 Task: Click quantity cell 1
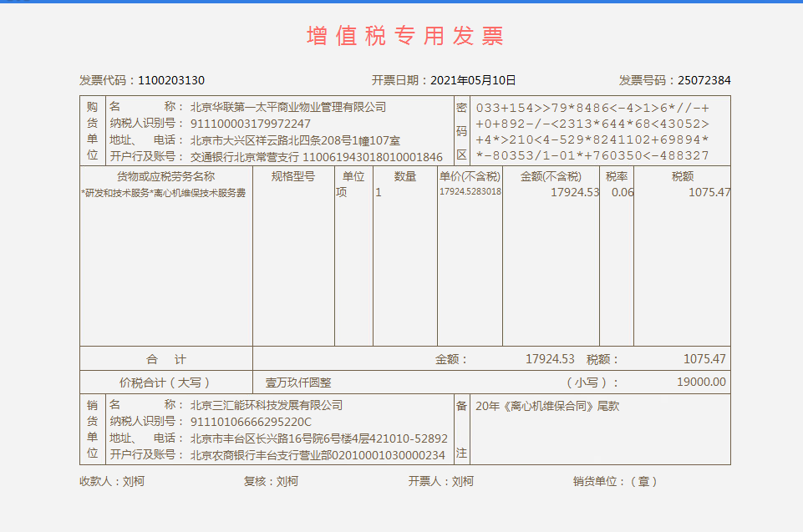tap(379, 193)
